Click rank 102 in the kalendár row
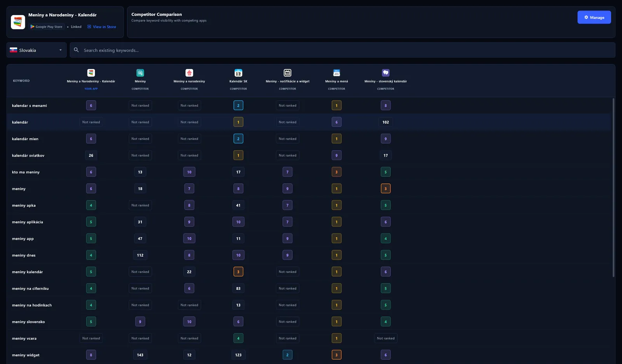The width and height of the screenshot is (622, 364). click(x=386, y=122)
